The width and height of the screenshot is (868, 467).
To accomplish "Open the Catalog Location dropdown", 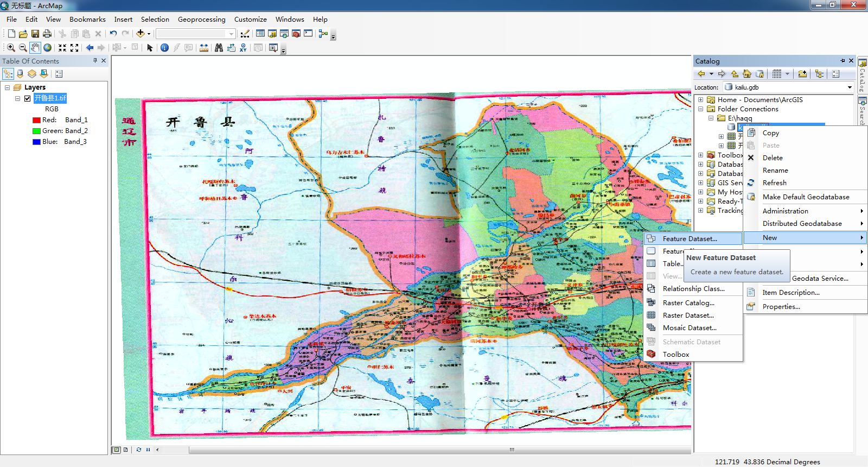I will coord(850,87).
